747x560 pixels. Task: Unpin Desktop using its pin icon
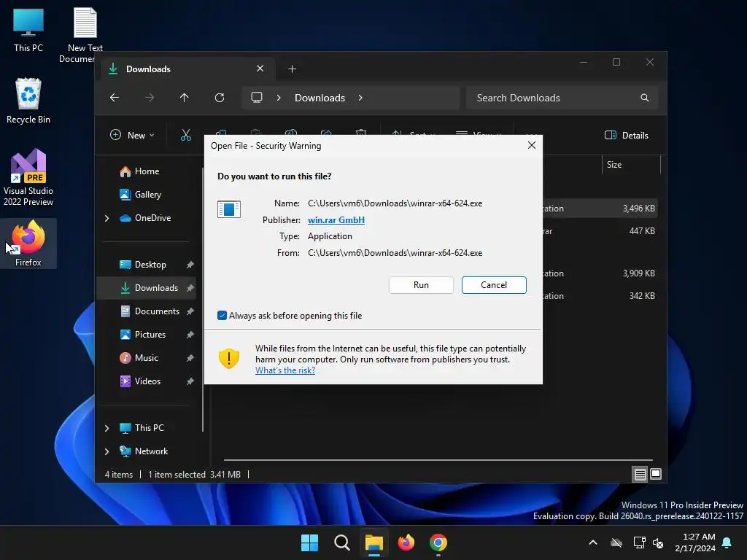click(190, 265)
